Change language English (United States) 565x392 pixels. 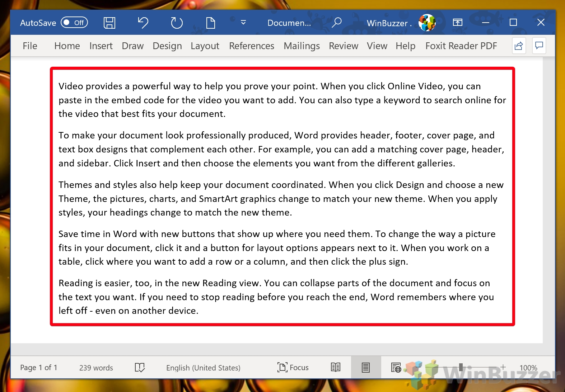pyautogui.click(x=203, y=368)
